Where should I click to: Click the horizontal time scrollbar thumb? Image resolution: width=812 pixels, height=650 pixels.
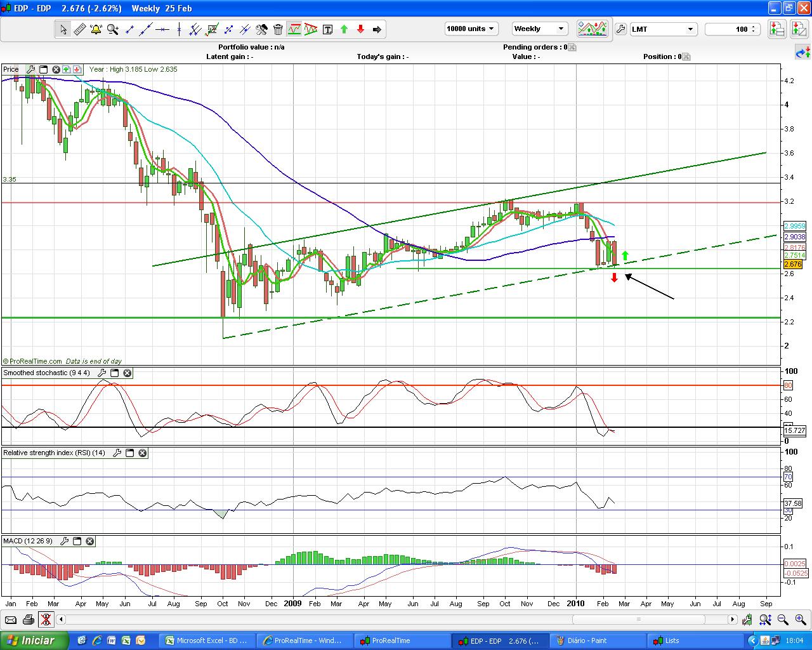(x=638, y=620)
